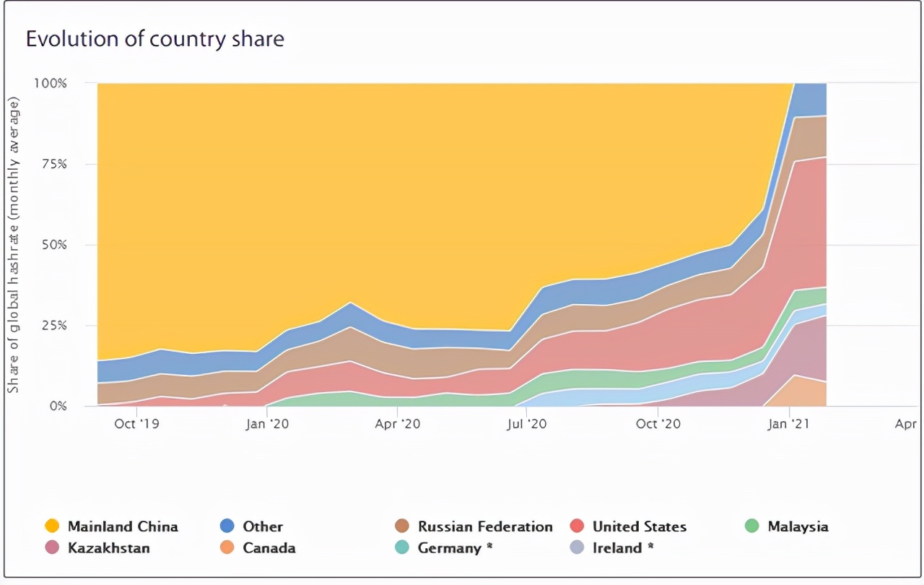This screenshot has width=924, height=585.
Task: Toggle the Kazakhstan legend label
Action: (x=108, y=548)
